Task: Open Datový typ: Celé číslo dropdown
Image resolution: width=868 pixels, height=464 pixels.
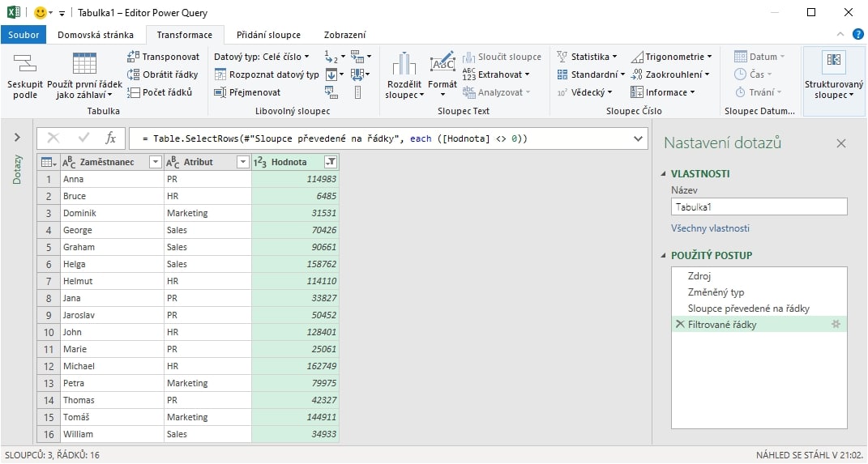Action: tap(261, 57)
